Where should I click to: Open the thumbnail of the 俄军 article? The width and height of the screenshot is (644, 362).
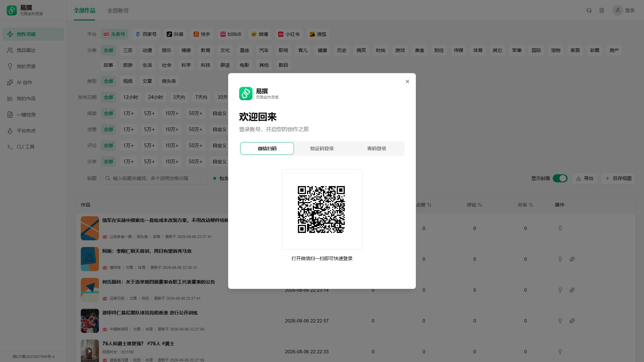tap(90, 228)
